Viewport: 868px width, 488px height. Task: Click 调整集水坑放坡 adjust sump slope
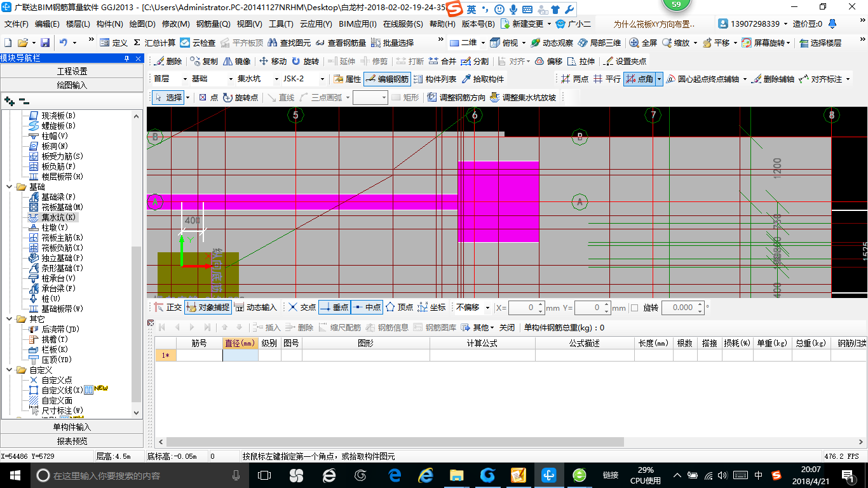tap(523, 97)
